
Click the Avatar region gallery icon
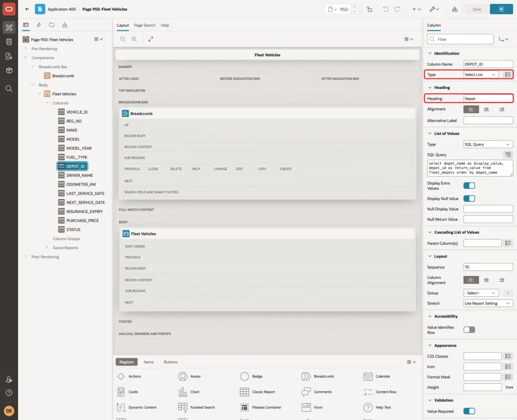183,377
